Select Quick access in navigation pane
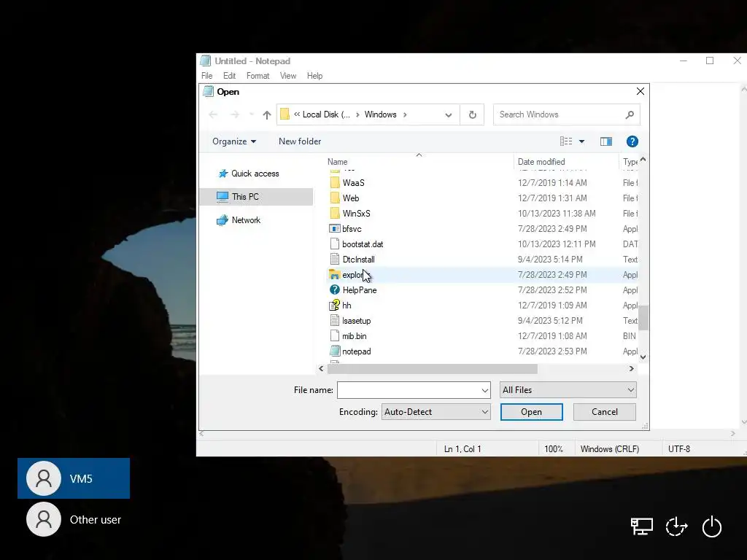Viewport: 747px width, 560px height. tap(255, 174)
